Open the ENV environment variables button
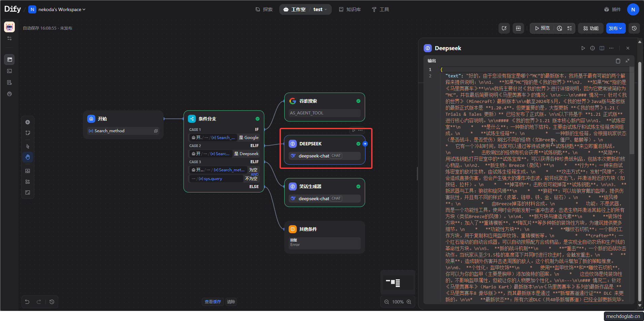Screen dimensions: 644x321 (x=518, y=28)
